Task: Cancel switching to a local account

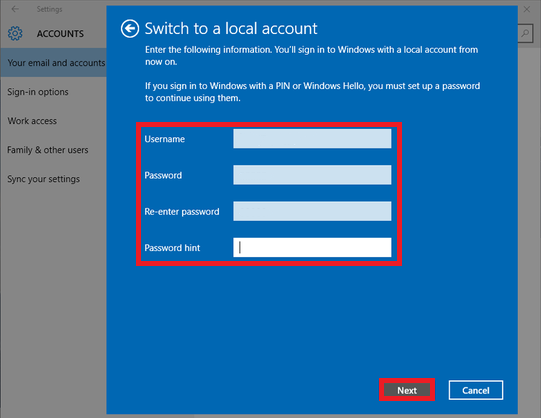Action: pyautogui.click(x=476, y=390)
